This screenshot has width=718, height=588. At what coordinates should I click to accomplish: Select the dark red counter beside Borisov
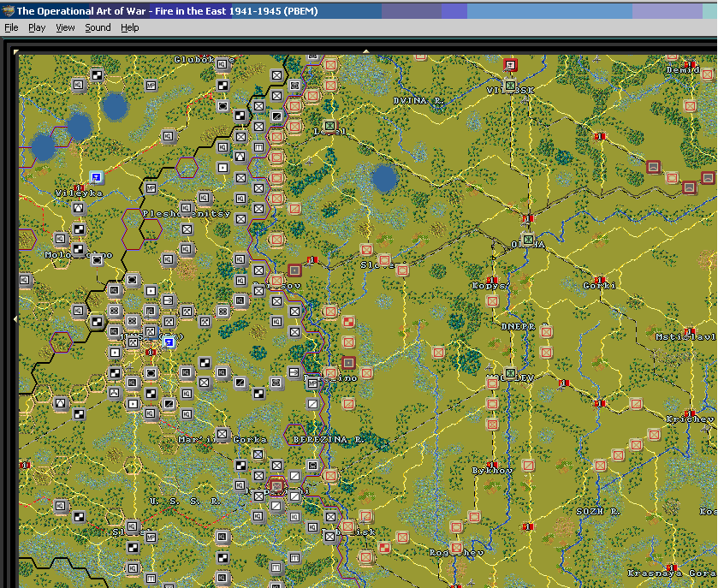coord(294,270)
